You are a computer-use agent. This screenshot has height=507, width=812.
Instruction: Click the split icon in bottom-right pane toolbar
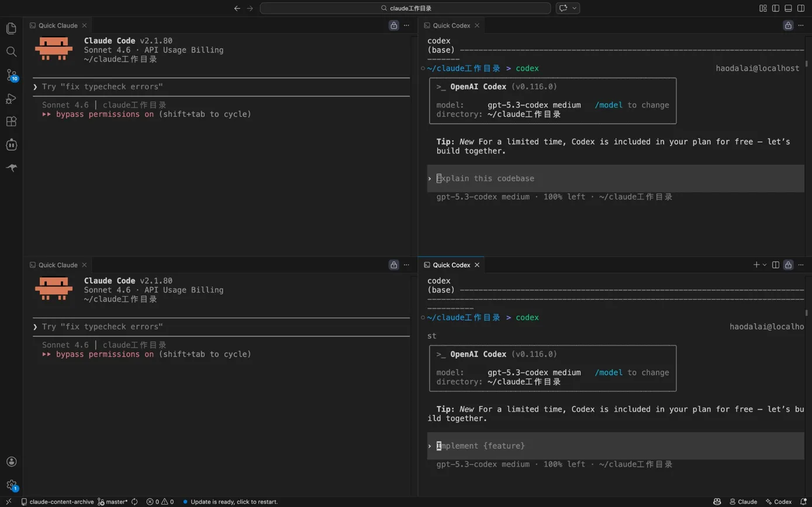coord(776,265)
